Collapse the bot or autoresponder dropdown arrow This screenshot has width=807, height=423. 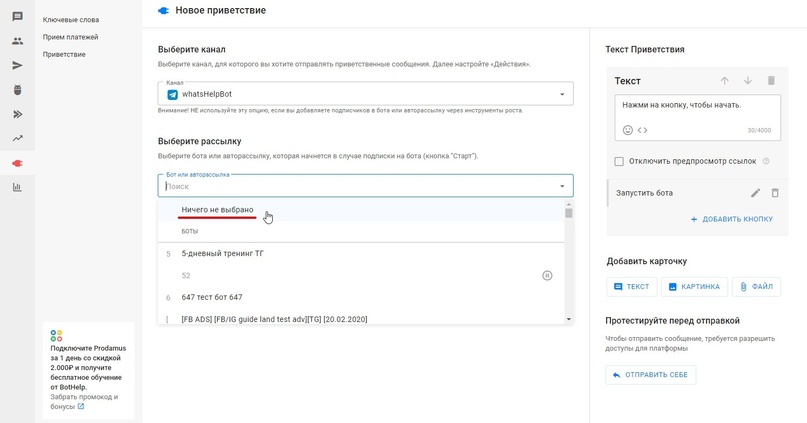pyautogui.click(x=562, y=186)
